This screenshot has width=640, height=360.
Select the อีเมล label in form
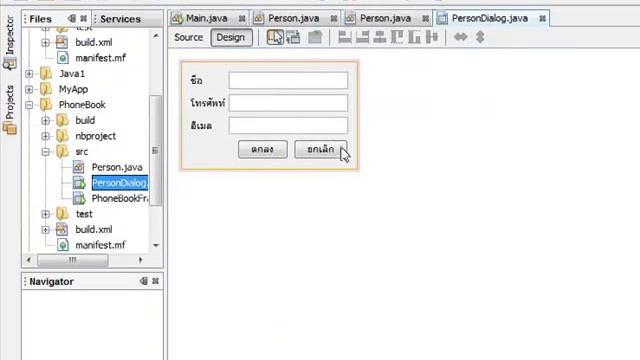click(x=201, y=125)
